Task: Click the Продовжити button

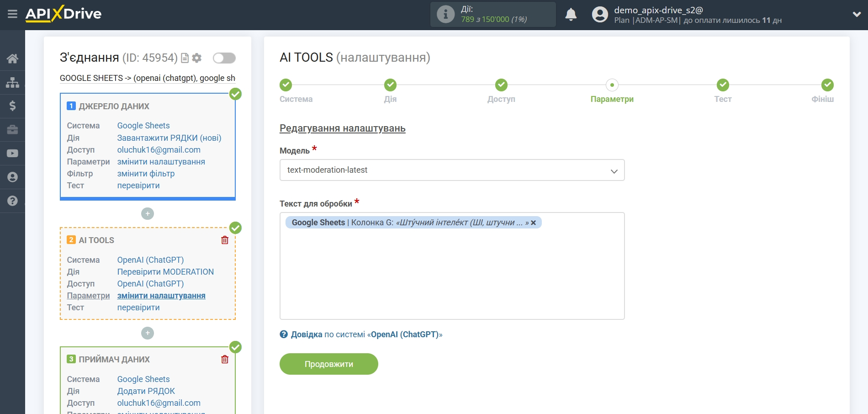Action: point(329,364)
